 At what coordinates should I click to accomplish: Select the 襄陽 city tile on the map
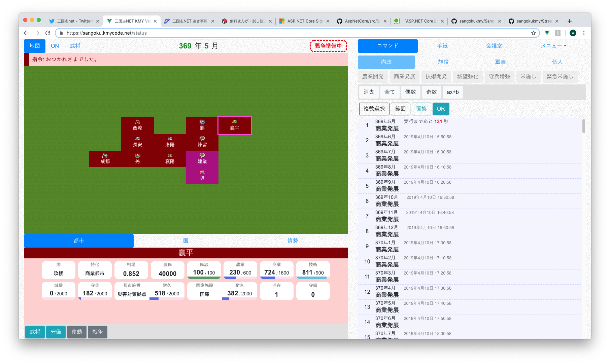click(170, 159)
